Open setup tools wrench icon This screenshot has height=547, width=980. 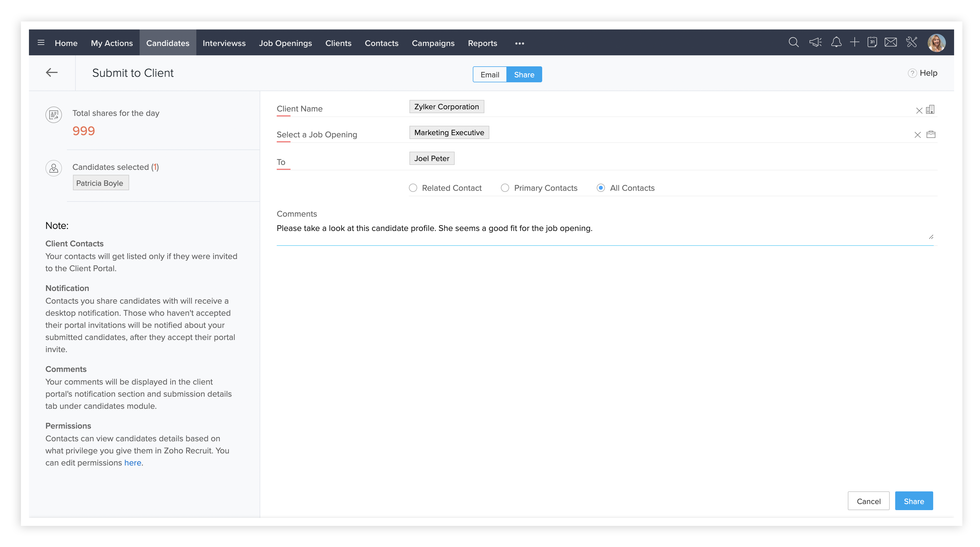click(911, 43)
